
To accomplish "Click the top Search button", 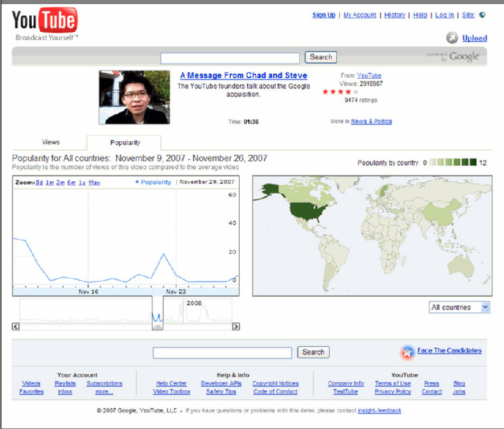I will 321,57.
